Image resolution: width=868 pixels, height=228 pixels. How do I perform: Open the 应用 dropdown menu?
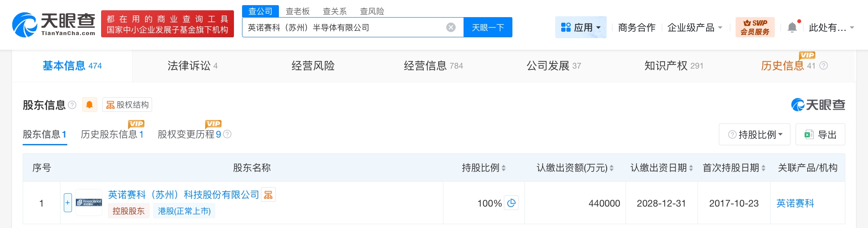coord(581,27)
